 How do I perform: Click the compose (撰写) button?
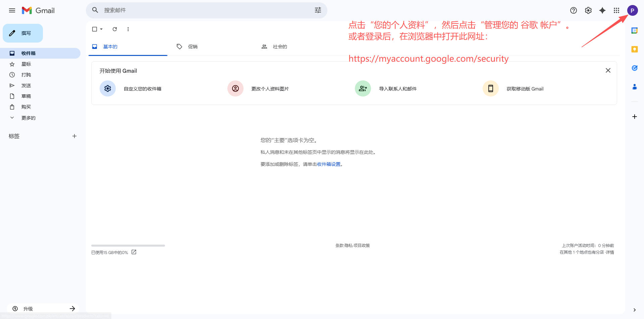[22, 33]
